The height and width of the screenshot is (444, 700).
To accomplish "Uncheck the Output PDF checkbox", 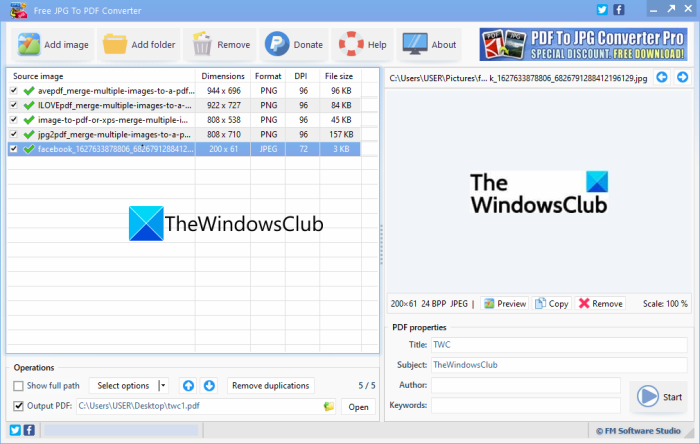I will point(18,406).
